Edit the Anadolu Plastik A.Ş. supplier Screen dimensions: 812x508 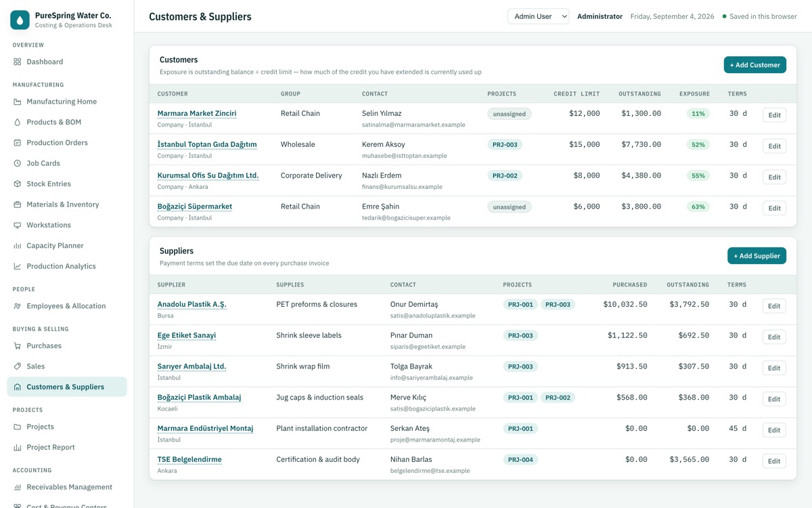coord(774,306)
